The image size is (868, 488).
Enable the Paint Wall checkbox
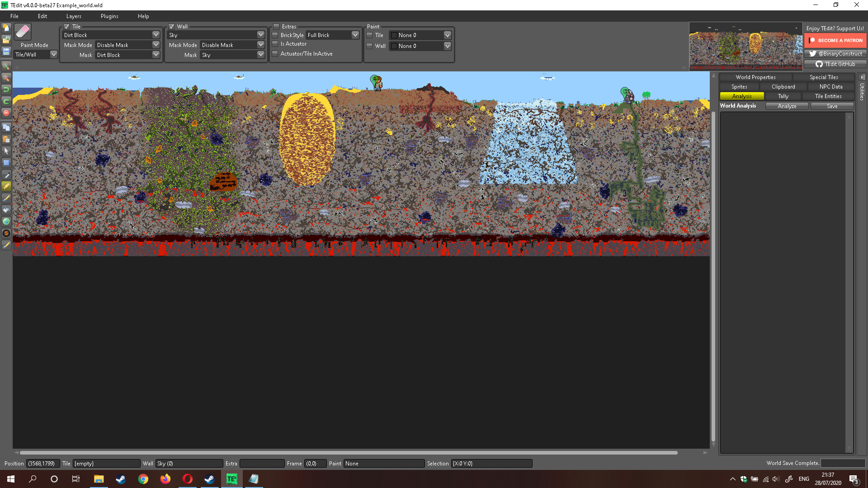pos(369,46)
